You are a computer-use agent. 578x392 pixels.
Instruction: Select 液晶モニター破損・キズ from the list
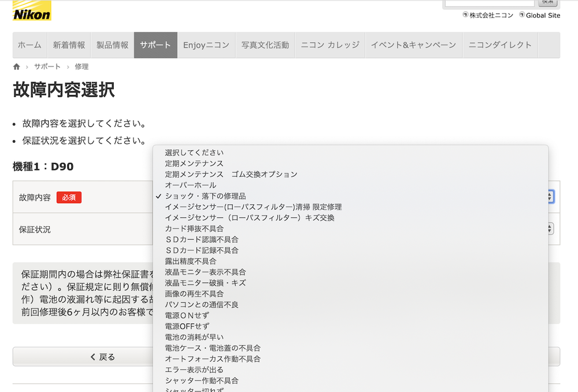coord(201,283)
